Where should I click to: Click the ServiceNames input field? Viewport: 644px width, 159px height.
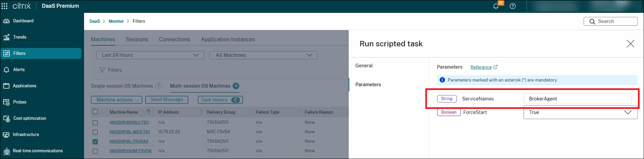[577, 99]
